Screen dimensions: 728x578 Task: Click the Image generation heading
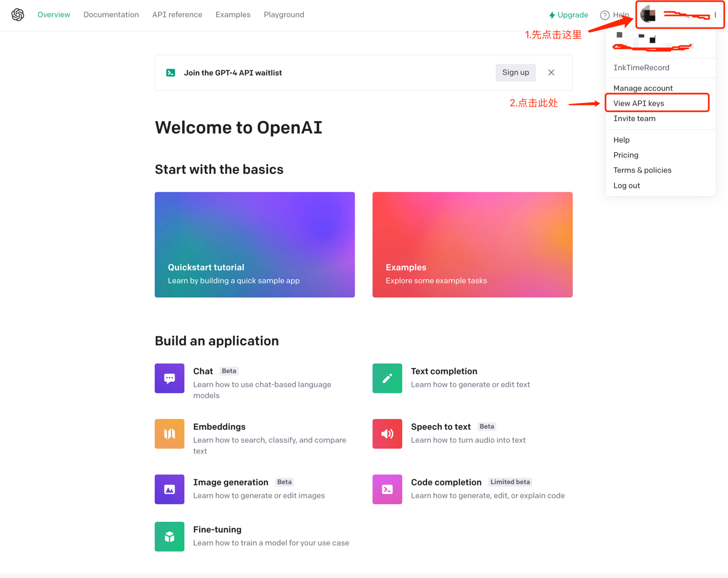click(231, 482)
